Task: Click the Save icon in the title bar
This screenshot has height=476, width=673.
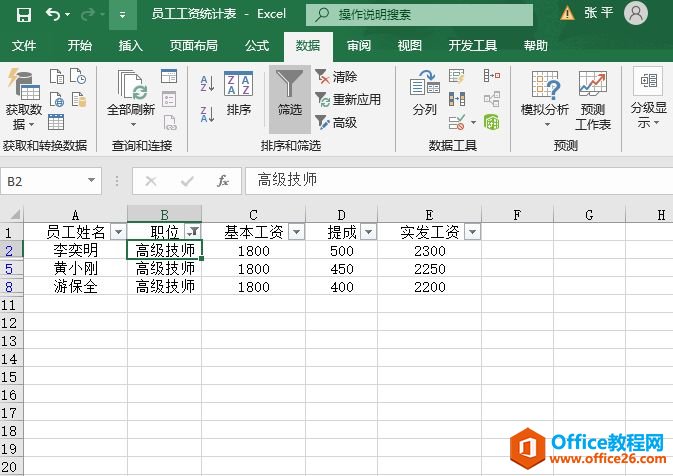Action: [24, 14]
